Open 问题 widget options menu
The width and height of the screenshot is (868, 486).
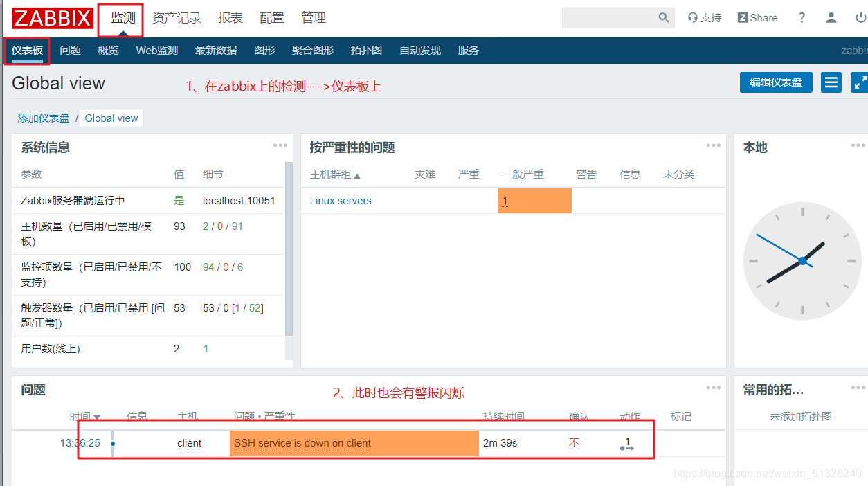pos(714,388)
